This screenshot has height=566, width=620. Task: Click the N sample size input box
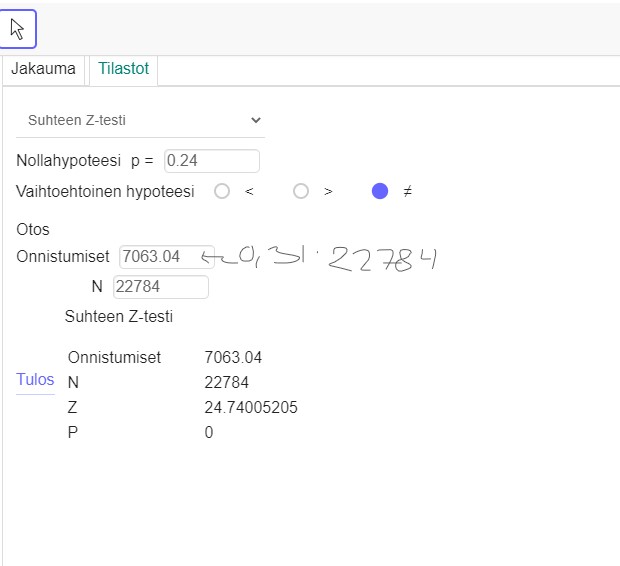(x=160, y=287)
